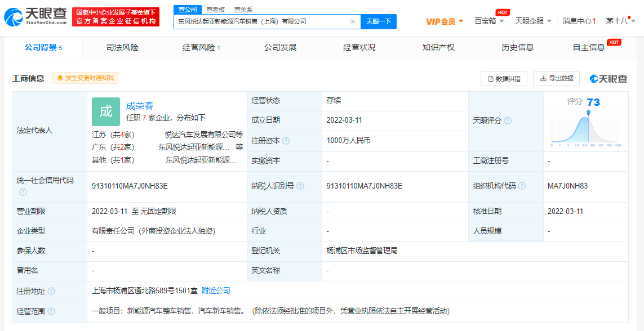Expand the 百宝箱 dropdown
The height and width of the screenshot is (331, 644).
pos(485,21)
